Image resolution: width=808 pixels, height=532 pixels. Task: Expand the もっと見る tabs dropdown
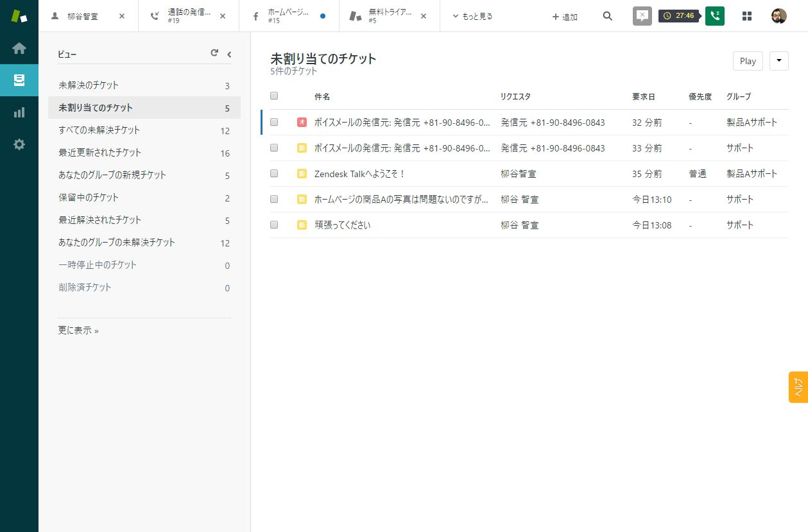tap(472, 16)
